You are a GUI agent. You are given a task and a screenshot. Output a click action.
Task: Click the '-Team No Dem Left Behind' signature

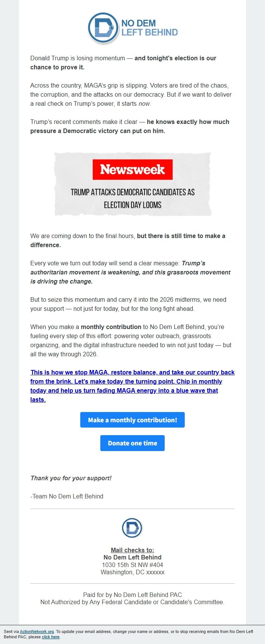tap(67, 496)
